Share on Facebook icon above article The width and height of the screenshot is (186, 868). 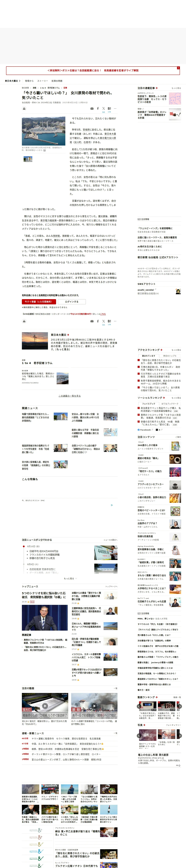(x=98, y=108)
